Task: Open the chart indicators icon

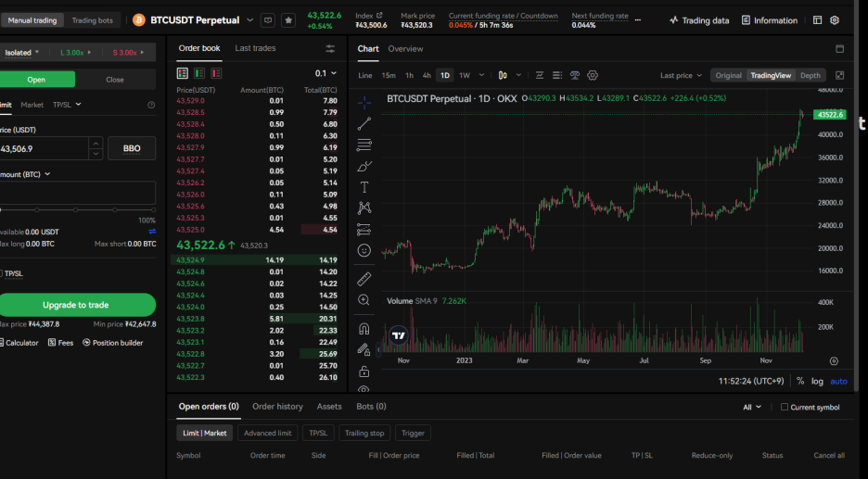Action: pos(539,75)
